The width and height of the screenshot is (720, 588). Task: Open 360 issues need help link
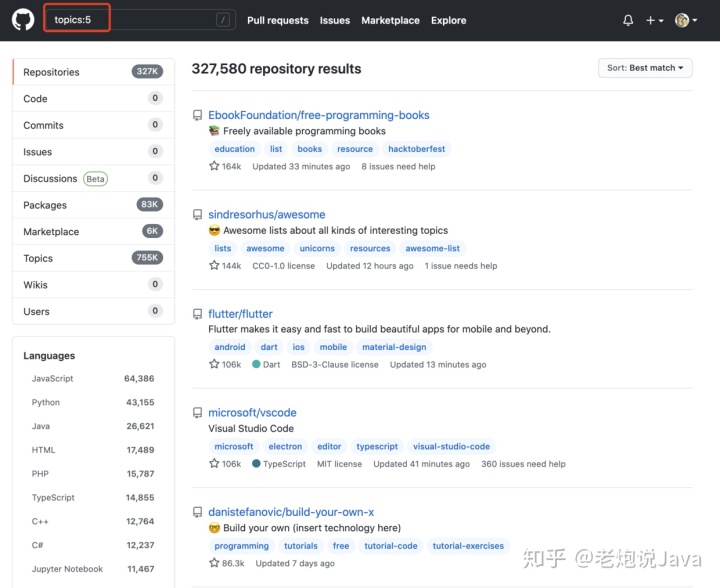(523, 464)
